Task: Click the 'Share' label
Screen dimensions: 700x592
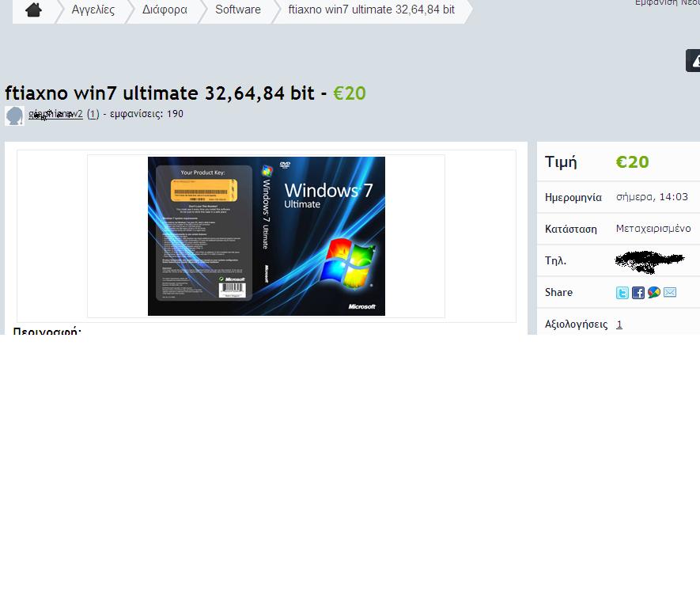Action: point(558,292)
